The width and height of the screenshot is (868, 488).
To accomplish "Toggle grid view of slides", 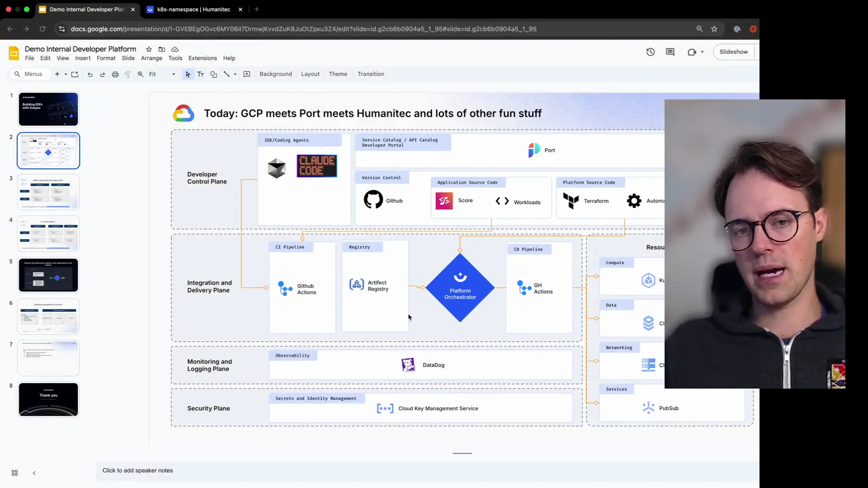I will click(x=14, y=473).
